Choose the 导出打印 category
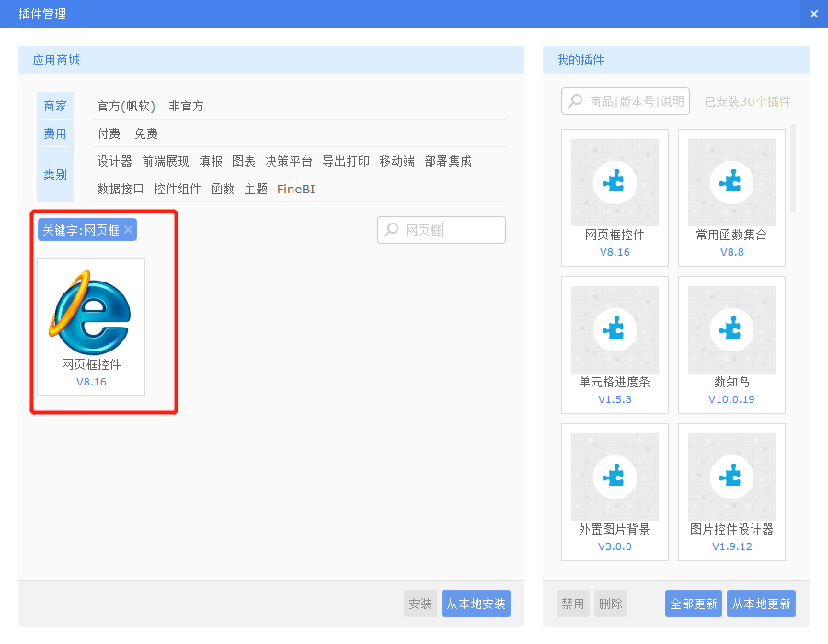Viewport: 828px width, 644px height. click(x=346, y=161)
